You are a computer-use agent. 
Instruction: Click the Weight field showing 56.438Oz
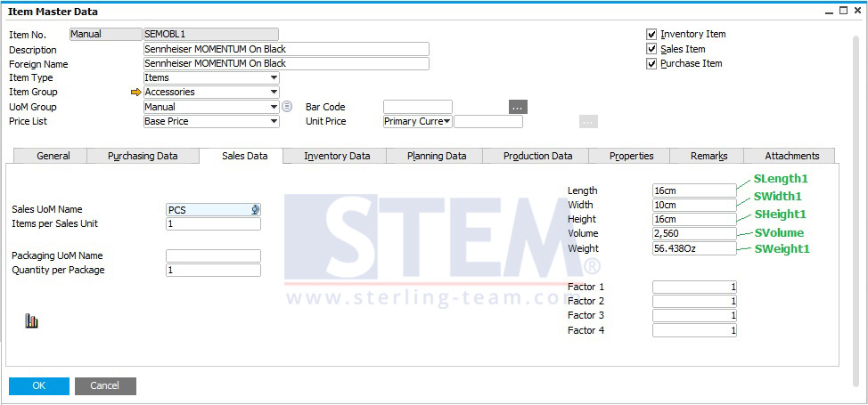point(695,248)
